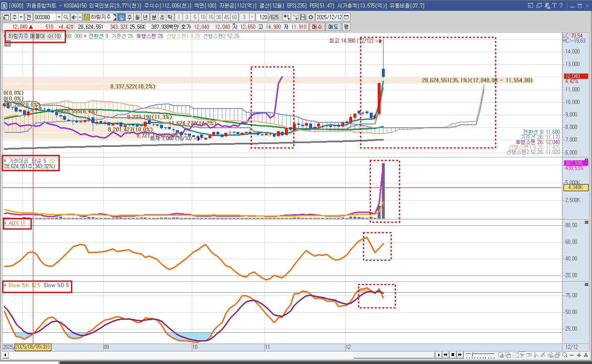Click the horizontal chart scrollbar thumb
The width and height of the screenshot is (592, 364).
click(x=394, y=355)
